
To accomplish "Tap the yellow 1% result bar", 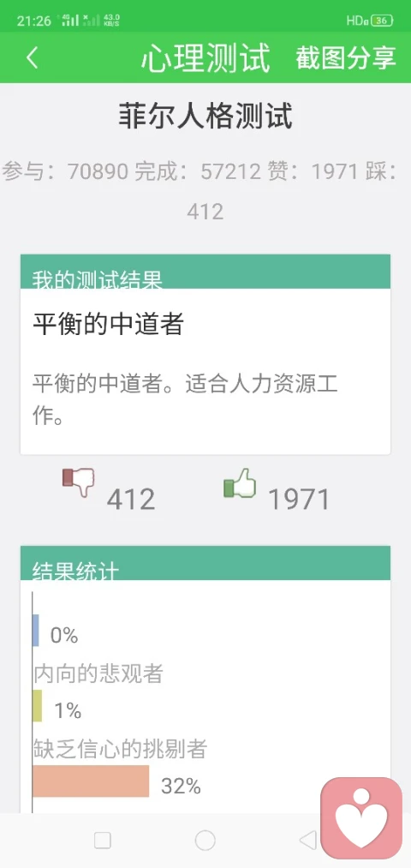I will click(x=37, y=706).
